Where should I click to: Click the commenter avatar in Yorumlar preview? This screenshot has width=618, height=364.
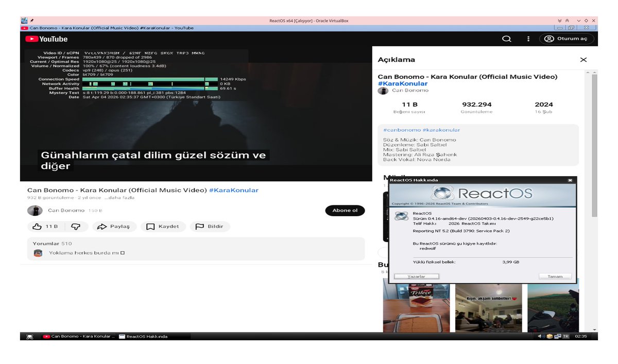click(x=38, y=253)
